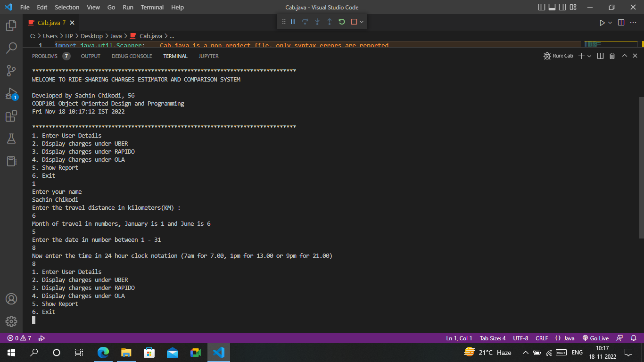644x362 pixels.
Task: Switch to the JUPYTER panel tab
Action: tap(208, 56)
